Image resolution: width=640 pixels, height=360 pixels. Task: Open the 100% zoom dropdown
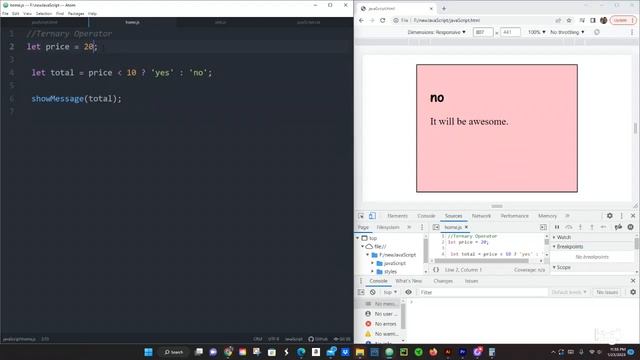coord(537,32)
